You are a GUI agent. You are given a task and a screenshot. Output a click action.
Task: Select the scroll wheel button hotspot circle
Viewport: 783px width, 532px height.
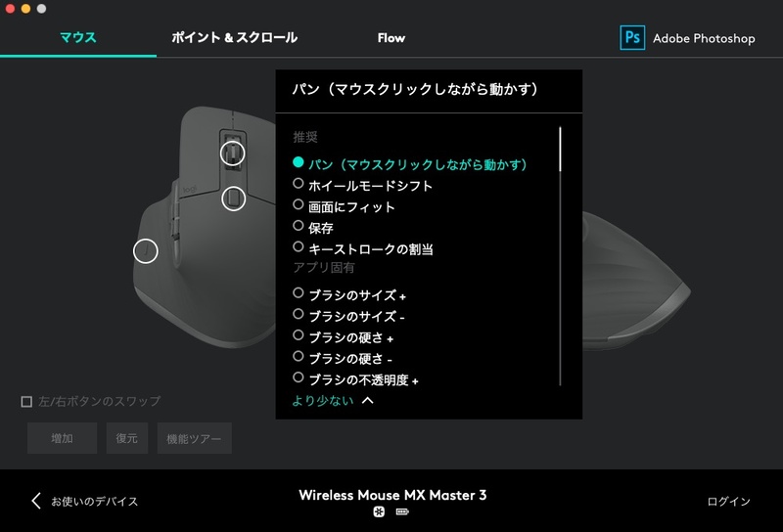(x=233, y=154)
